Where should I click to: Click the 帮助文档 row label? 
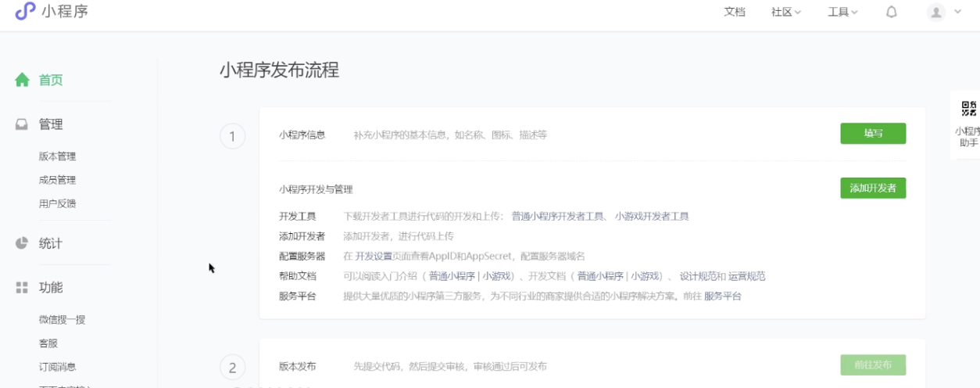pyautogui.click(x=297, y=275)
